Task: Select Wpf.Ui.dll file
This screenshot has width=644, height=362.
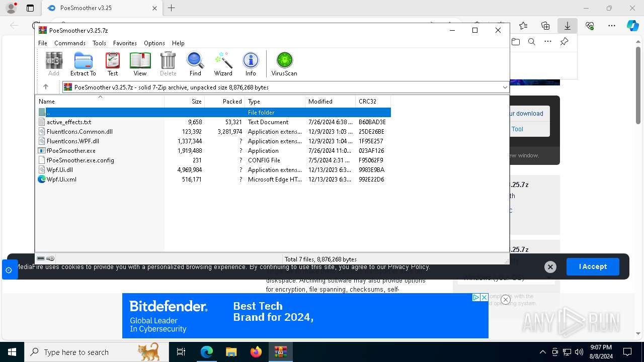Action: click(214, 170)
